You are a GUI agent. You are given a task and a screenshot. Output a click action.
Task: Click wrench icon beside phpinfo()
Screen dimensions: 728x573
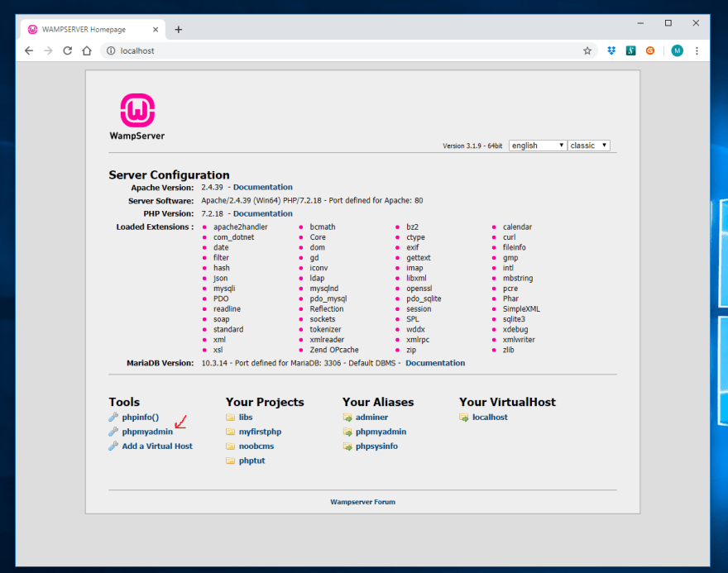(113, 417)
